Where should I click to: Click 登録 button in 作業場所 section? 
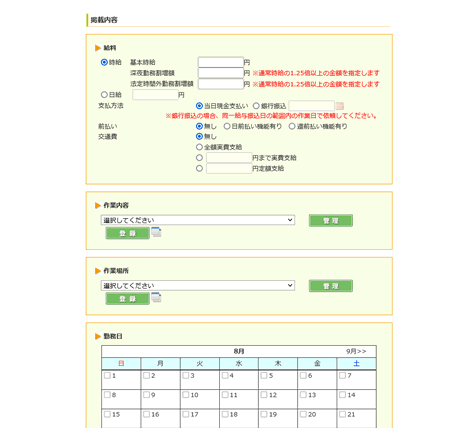tap(127, 299)
